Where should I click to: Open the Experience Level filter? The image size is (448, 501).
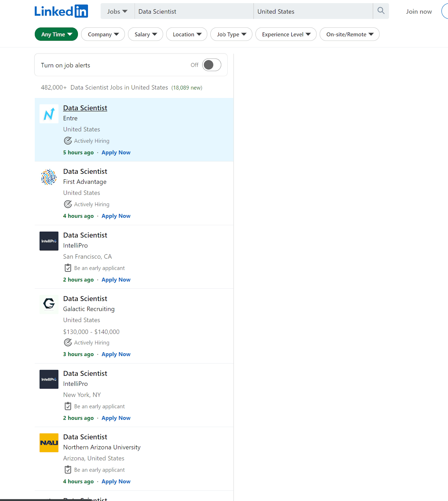click(x=286, y=34)
